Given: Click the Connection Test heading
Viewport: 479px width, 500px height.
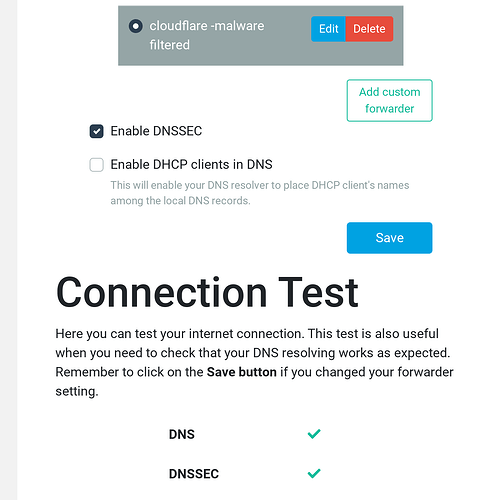Looking at the screenshot, I should 207,293.
